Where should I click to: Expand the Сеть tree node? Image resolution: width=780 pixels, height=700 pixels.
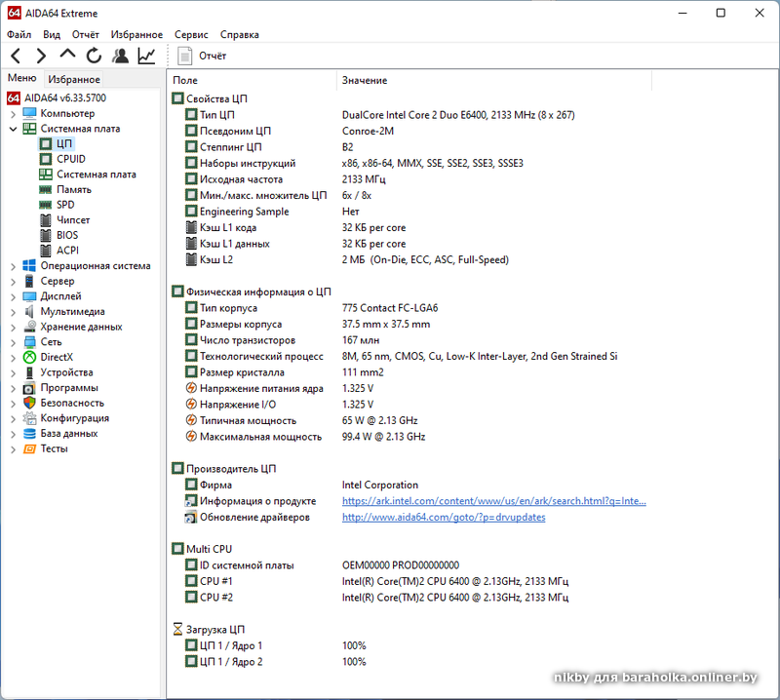[13, 343]
